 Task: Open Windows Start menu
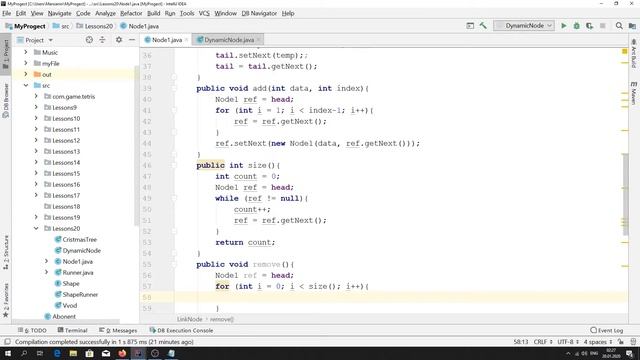(8, 353)
